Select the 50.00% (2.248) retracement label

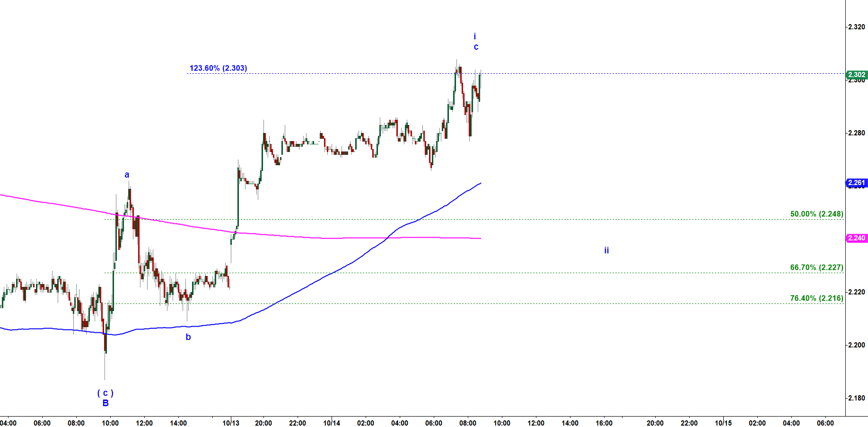tap(816, 214)
